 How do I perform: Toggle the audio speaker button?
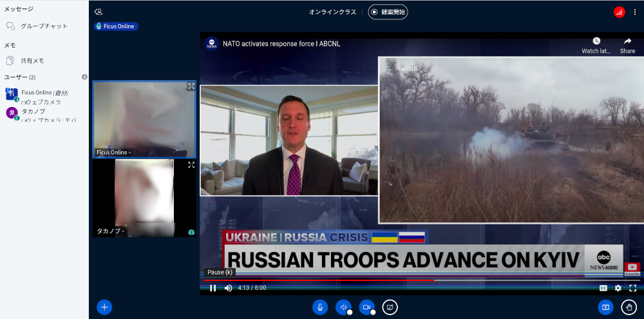click(343, 307)
